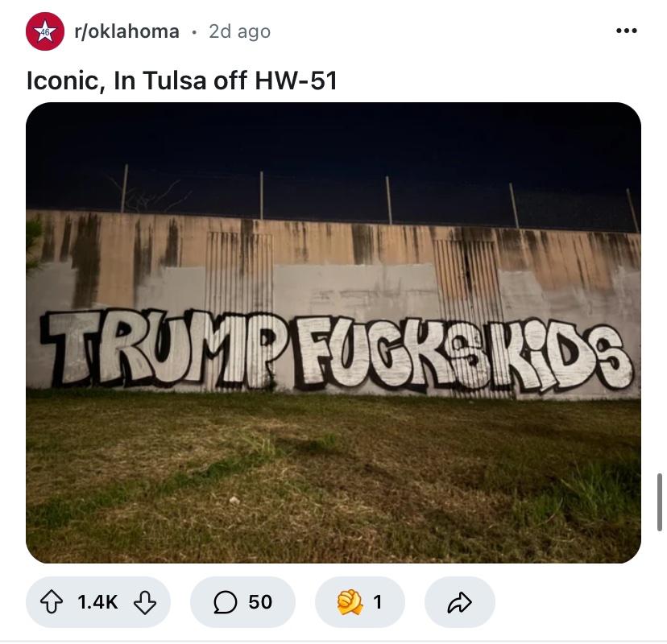This screenshot has width=667, height=644.
Task: Click the award count of 1
Action: [377, 602]
